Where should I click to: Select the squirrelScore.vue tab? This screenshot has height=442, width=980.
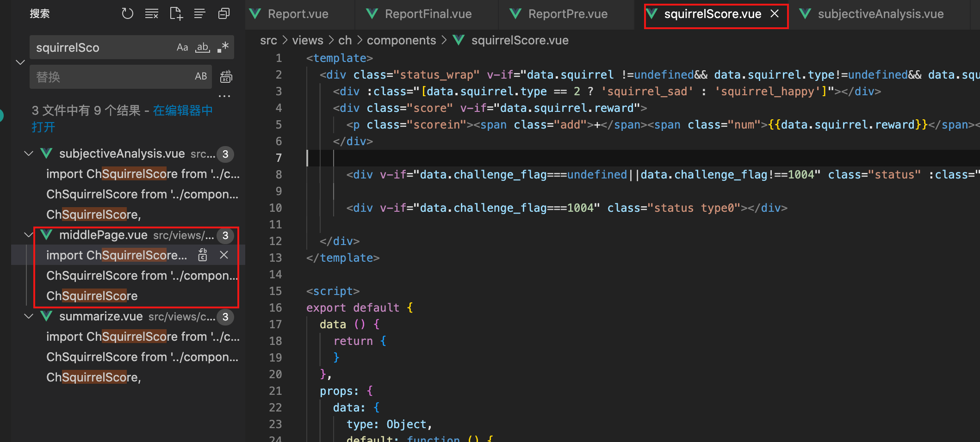point(713,14)
